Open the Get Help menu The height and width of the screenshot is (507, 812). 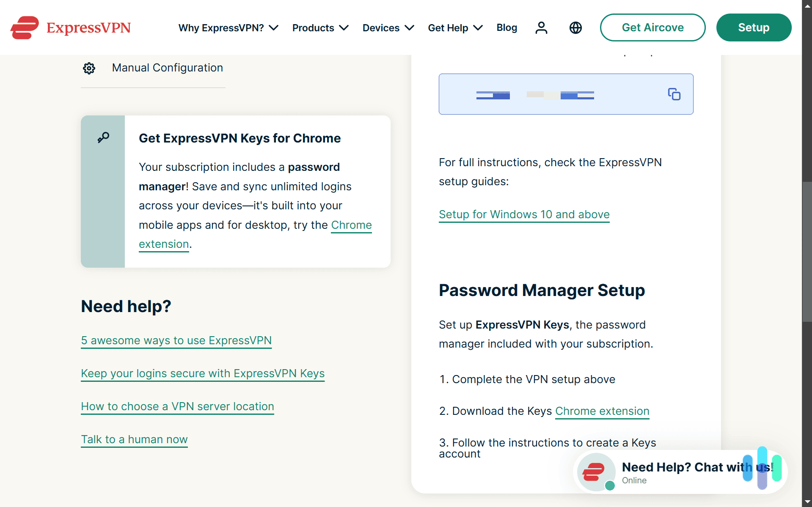(x=455, y=27)
